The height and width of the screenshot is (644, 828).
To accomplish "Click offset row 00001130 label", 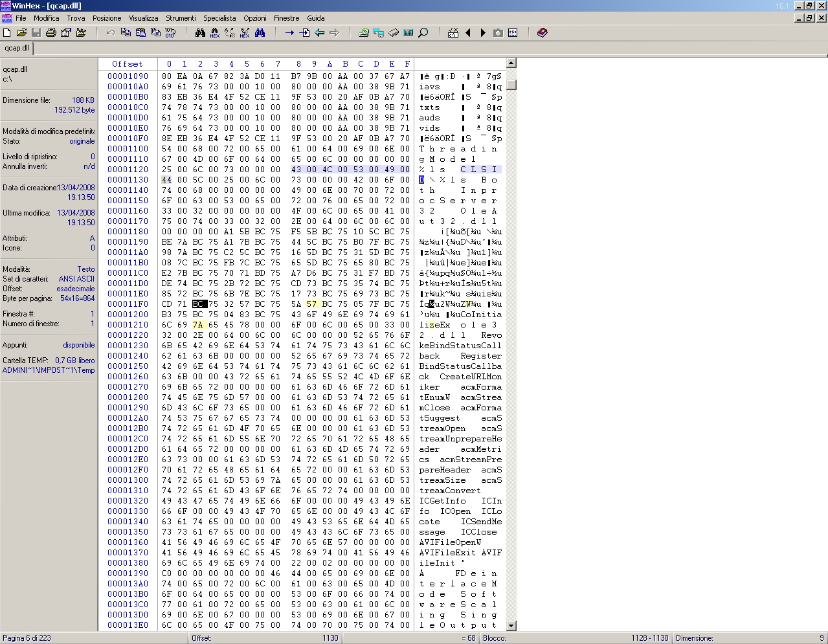I will [x=128, y=180].
